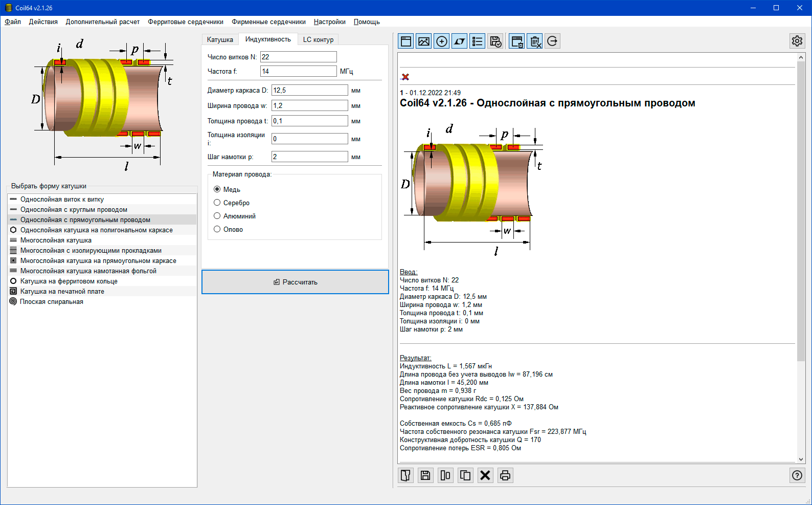
Task: Open the Дополнительный расчет menu
Action: tap(103, 22)
